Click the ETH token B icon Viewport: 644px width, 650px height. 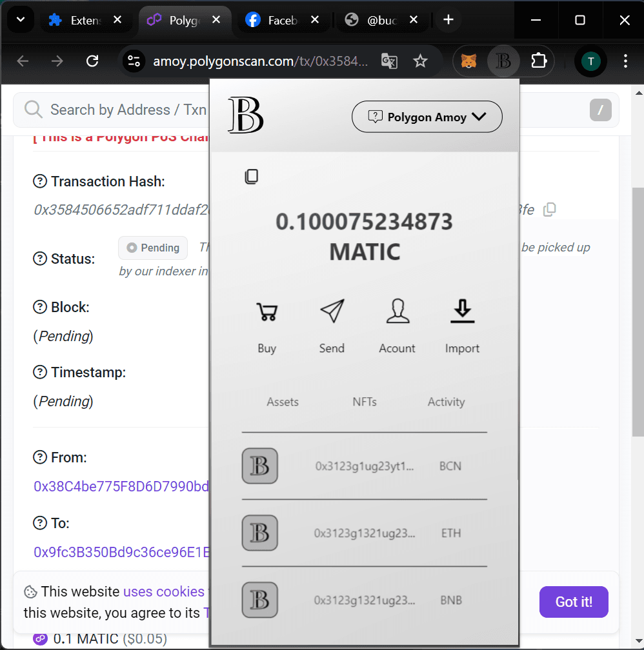coord(260,533)
